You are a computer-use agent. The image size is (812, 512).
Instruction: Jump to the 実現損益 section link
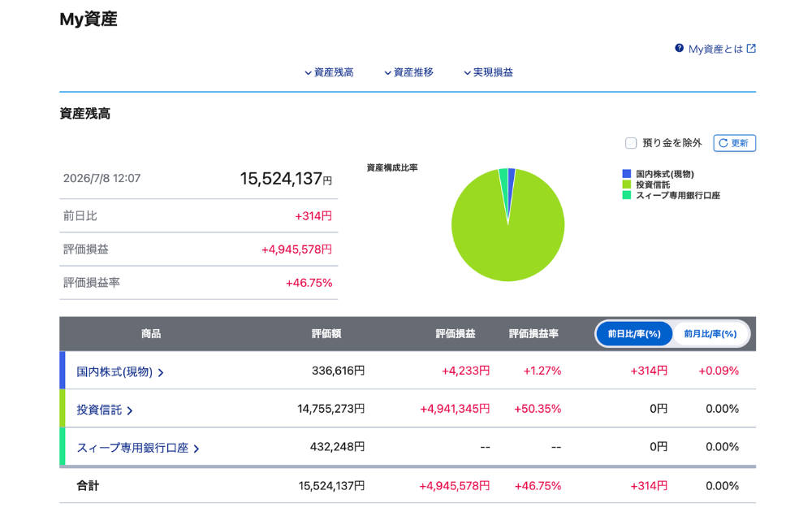493,72
